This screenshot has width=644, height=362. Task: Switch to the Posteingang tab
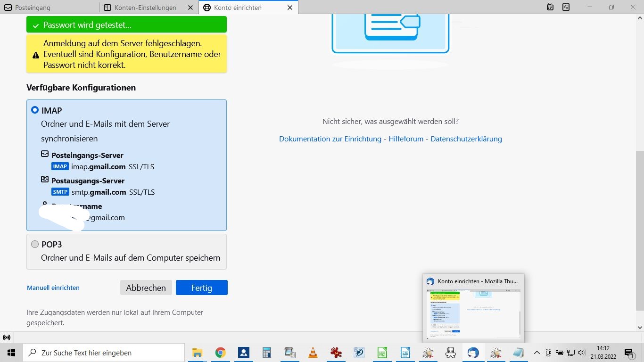pos(50,8)
